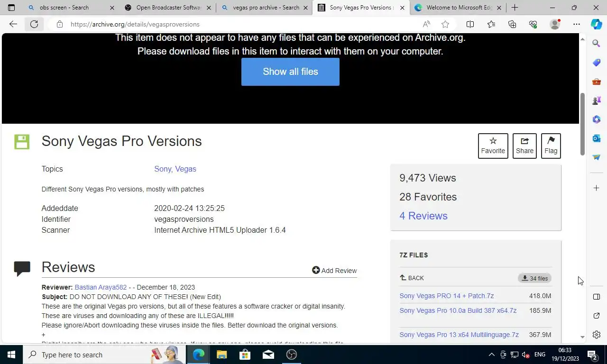
Task: Flag this archive item
Action: pyautogui.click(x=551, y=146)
